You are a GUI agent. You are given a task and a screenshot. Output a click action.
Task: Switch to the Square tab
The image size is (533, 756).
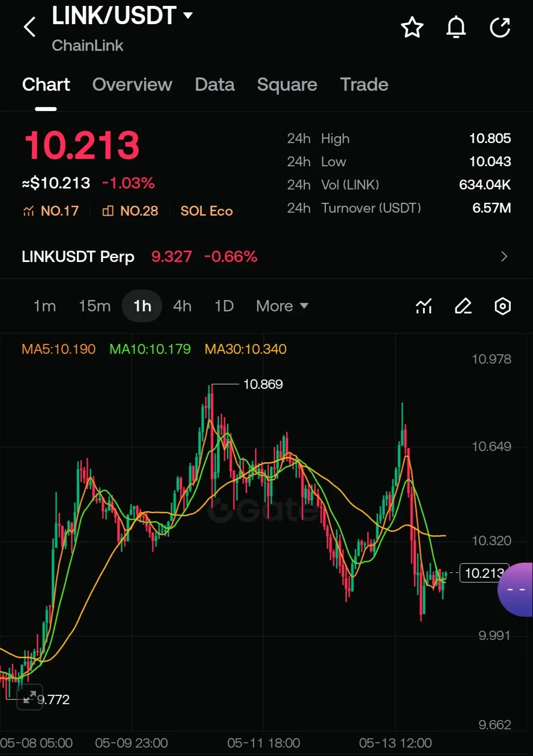pos(287,84)
